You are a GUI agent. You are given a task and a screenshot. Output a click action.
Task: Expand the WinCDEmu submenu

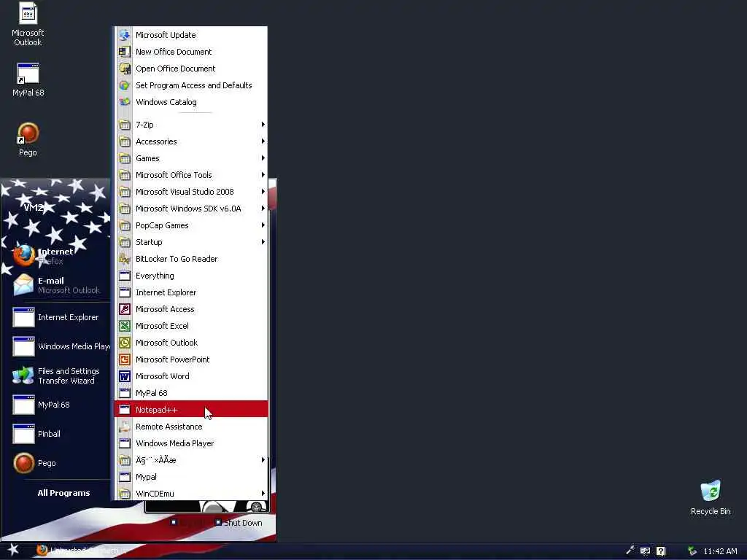[x=190, y=494]
